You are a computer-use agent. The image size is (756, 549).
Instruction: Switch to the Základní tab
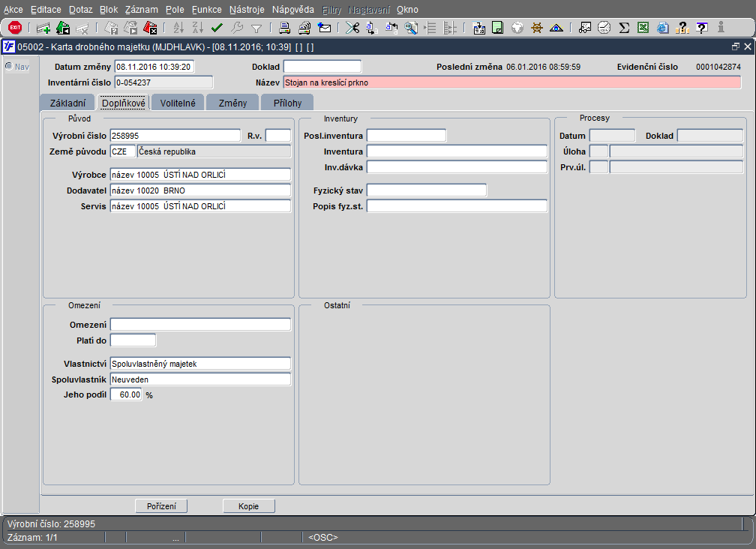click(x=67, y=103)
